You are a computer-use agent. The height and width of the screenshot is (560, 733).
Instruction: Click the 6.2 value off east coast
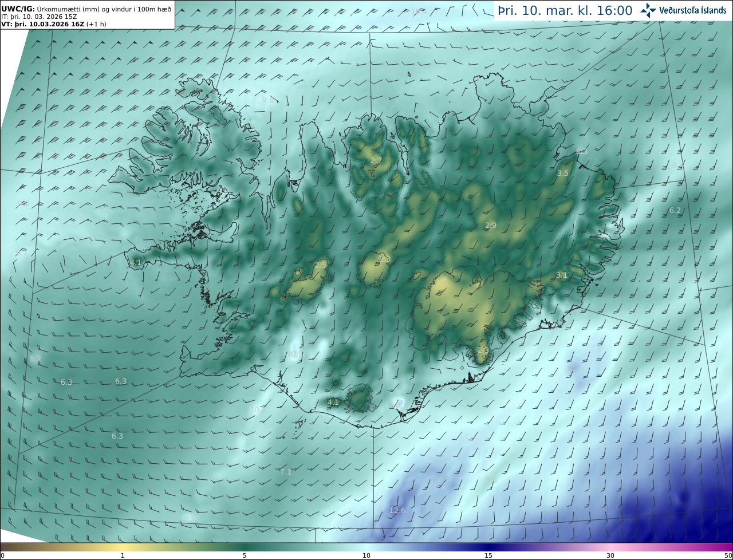[675, 210]
